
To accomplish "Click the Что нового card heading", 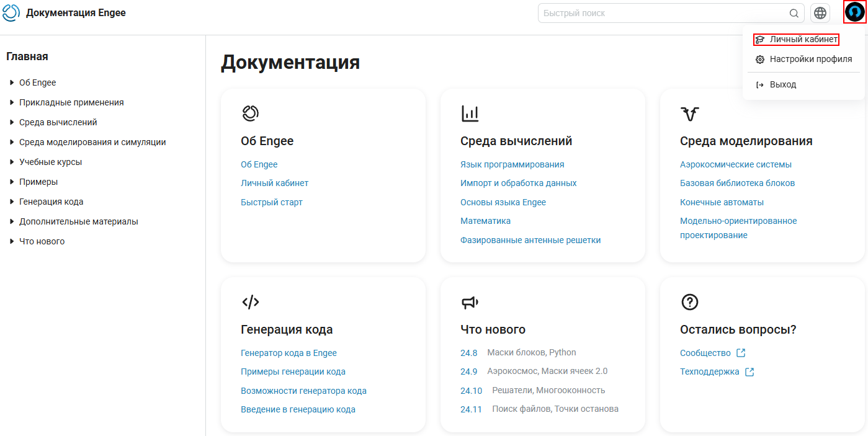I will tap(493, 329).
